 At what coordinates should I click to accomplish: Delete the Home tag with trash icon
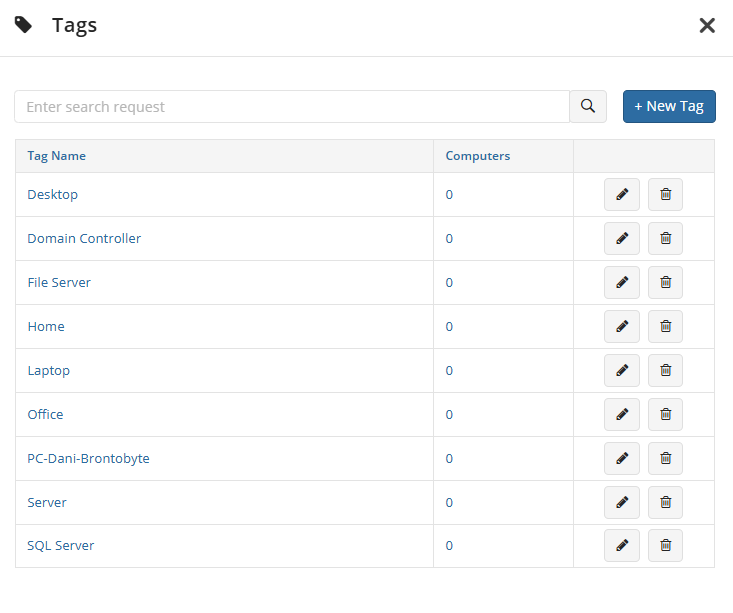coord(665,326)
